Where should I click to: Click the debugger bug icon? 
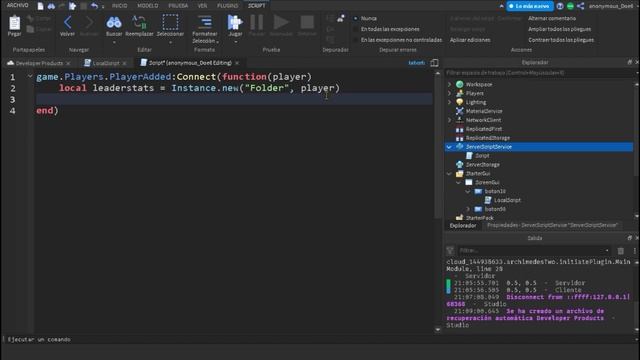[x=340, y=18]
